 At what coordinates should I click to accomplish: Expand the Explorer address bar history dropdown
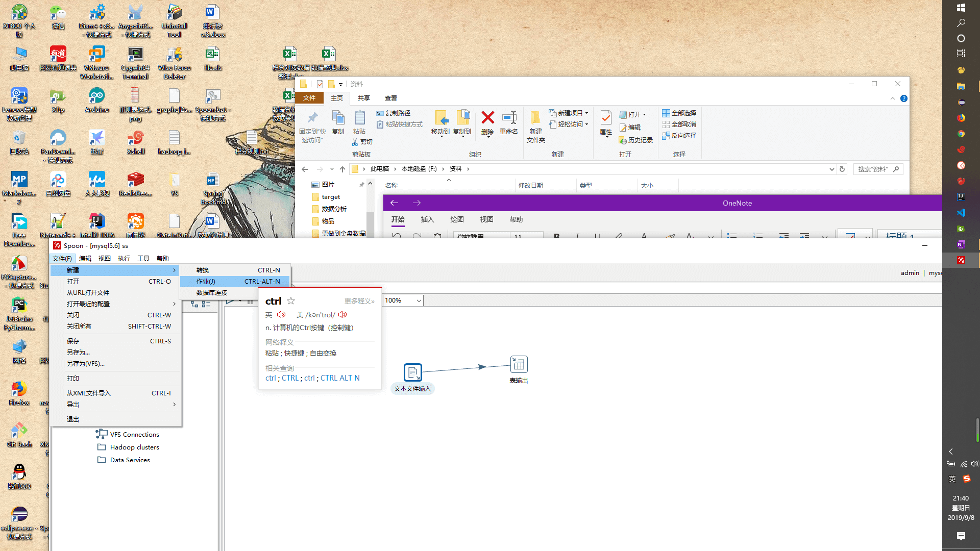tap(832, 169)
